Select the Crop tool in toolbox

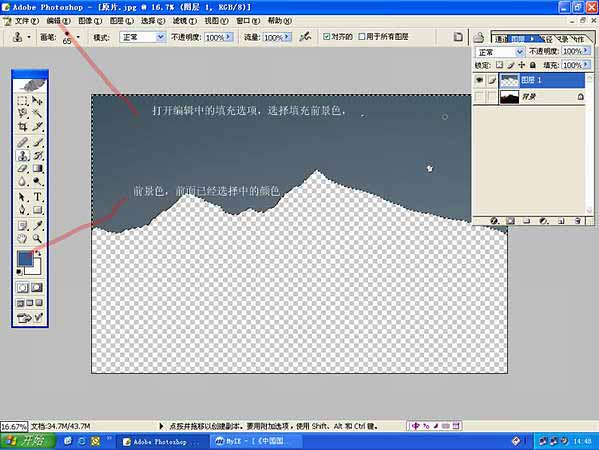tap(23, 127)
